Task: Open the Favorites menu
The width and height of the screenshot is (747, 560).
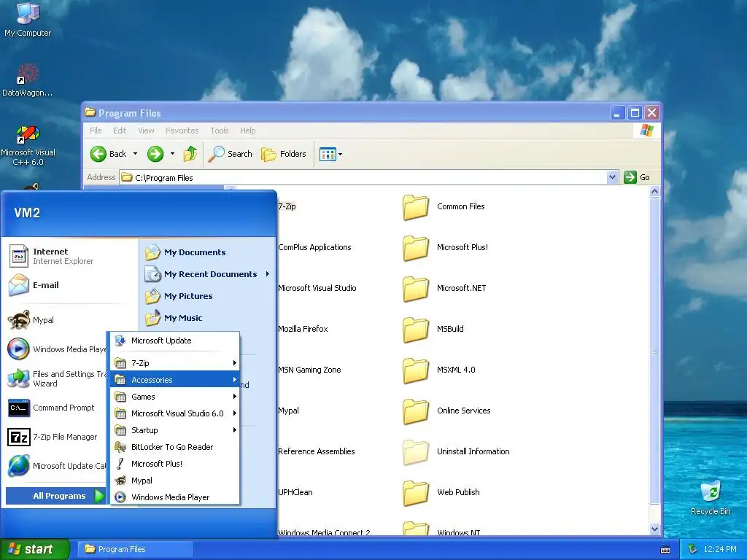Action: coord(182,131)
